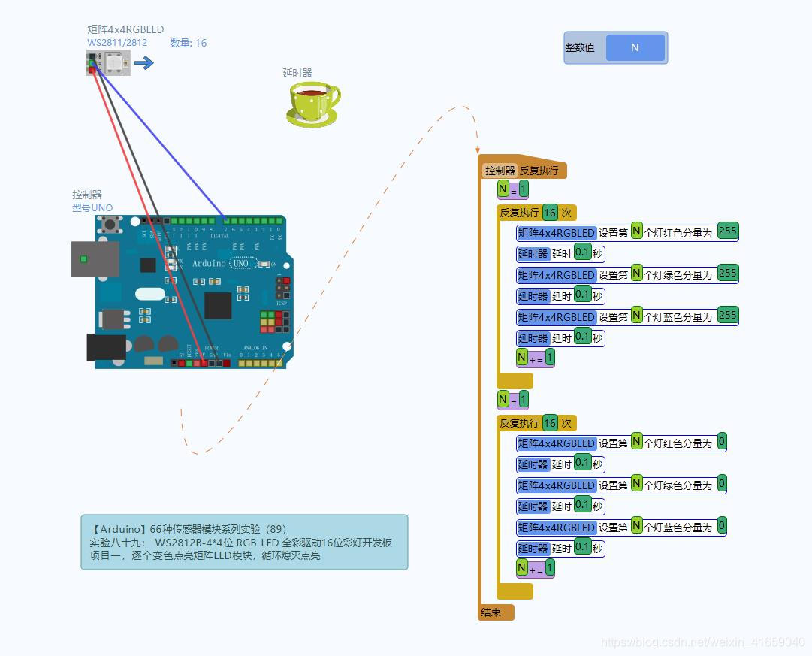This screenshot has height=656, width=812.
Task: Click the 255 value in the 绿色分量 row
Action: coord(728,273)
